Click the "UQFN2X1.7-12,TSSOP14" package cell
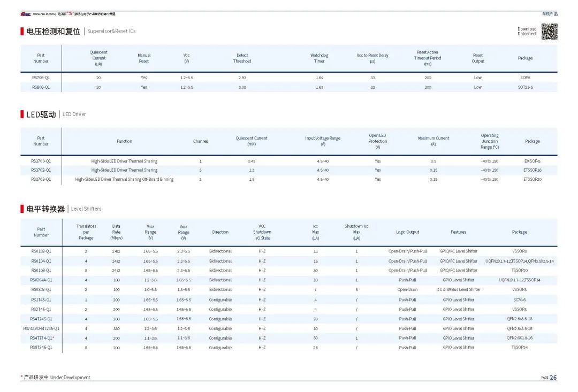The width and height of the screenshot is (578, 392). click(519, 280)
